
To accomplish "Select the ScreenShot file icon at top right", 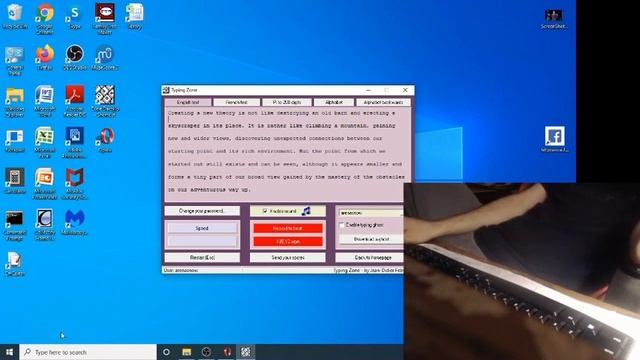I will pos(553,19).
